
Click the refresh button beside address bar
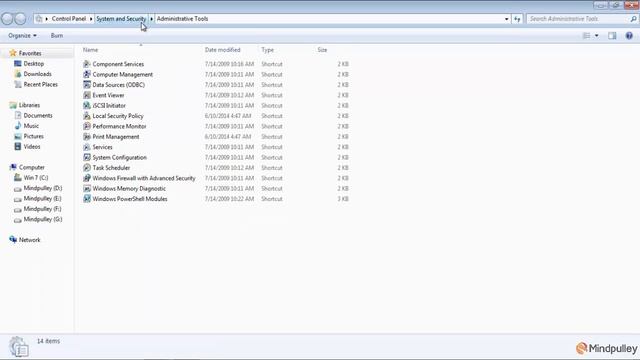coord(517,19)
